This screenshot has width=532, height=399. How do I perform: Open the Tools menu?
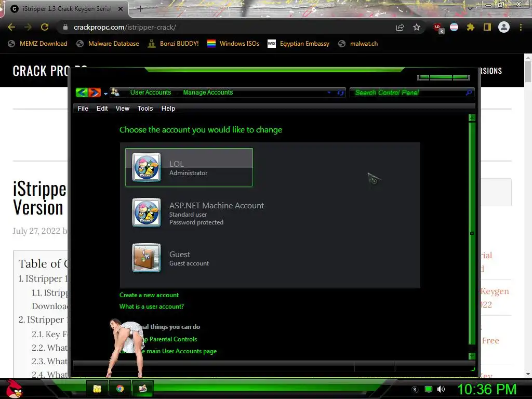pos(145,108)
